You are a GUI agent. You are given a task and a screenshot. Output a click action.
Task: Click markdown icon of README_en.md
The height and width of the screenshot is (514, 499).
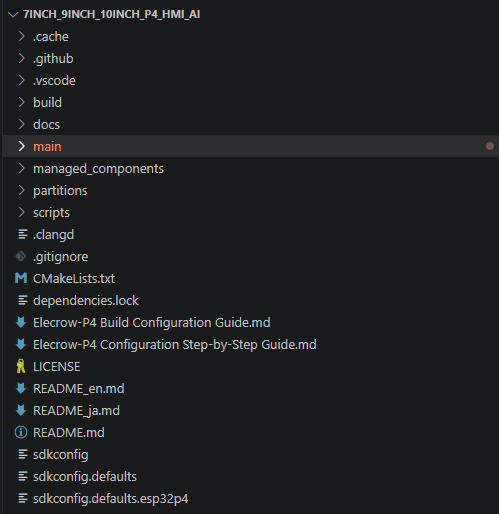(x=21, y=388)
